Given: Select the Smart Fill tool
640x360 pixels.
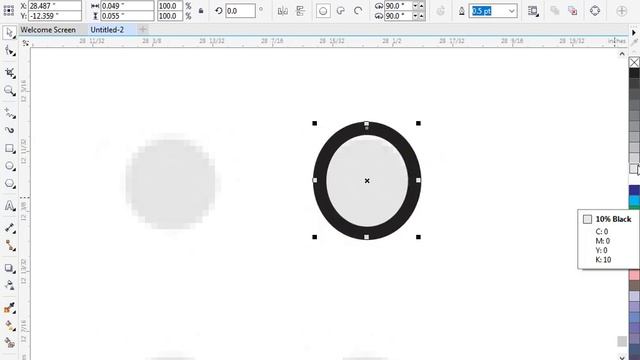Looking at the screenshot, I should (9, 343).
